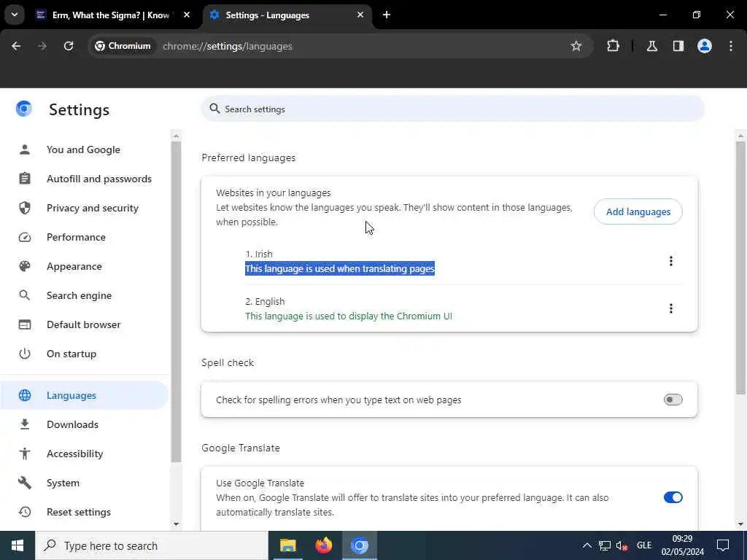The height and width of the screenshot is (560, 747).
Task: Reload the current page
Action: click(x=69, y=46)
